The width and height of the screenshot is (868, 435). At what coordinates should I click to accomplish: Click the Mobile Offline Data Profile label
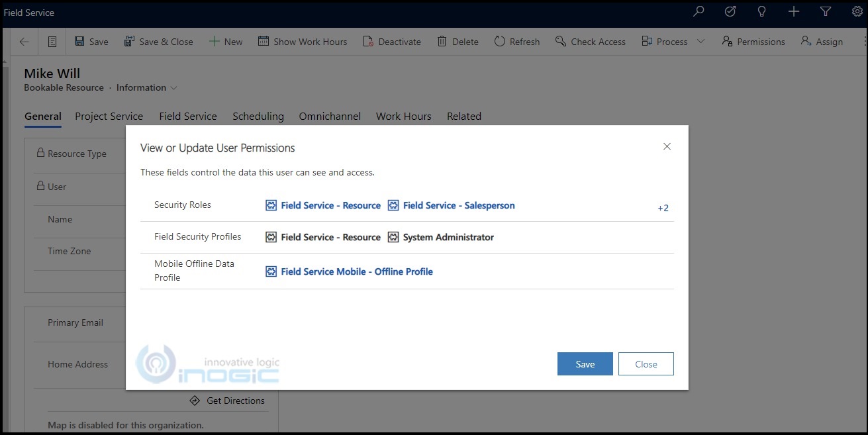click(194, 270)
